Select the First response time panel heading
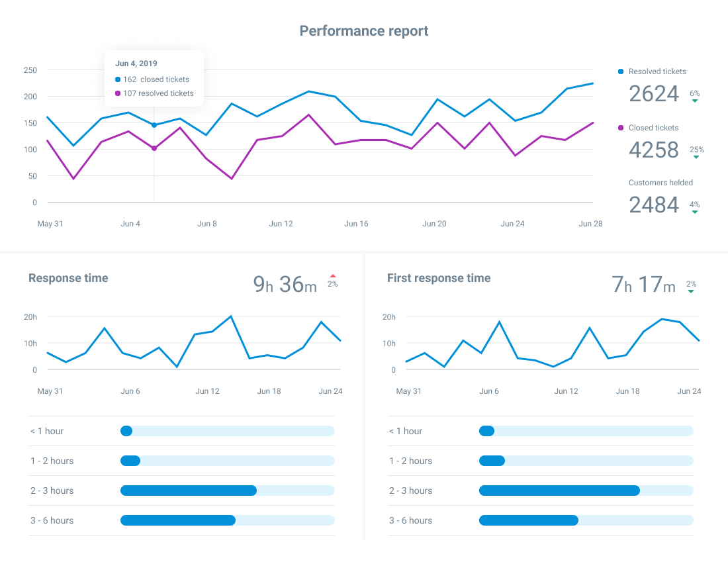This screenshot has height=562, width=728. click(x=439, y=278)
